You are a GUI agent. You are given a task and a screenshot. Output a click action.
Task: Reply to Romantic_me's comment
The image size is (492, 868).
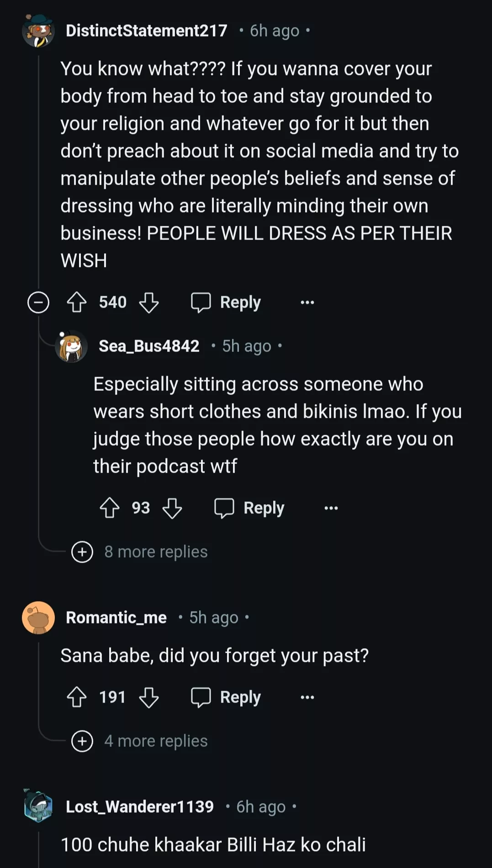pos(226,697)
